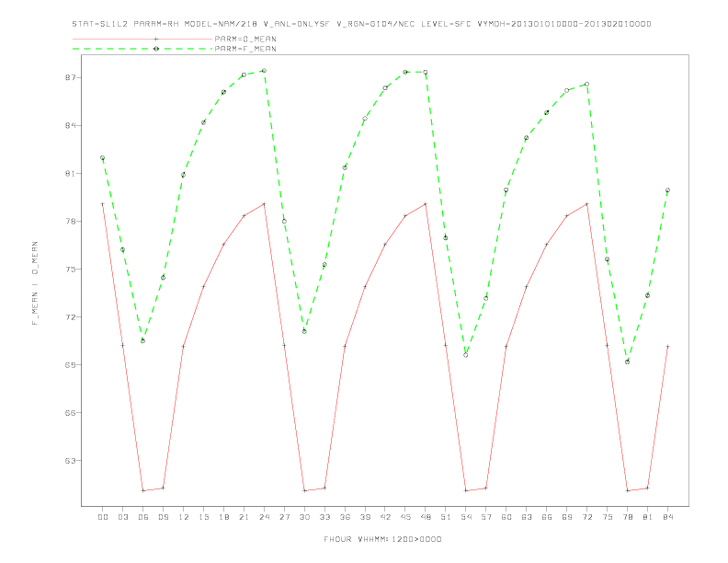The height and width of the screenshot is (563, 728).
Task: Click x-axis tick label 42
Action: click(x=385, y=517)
